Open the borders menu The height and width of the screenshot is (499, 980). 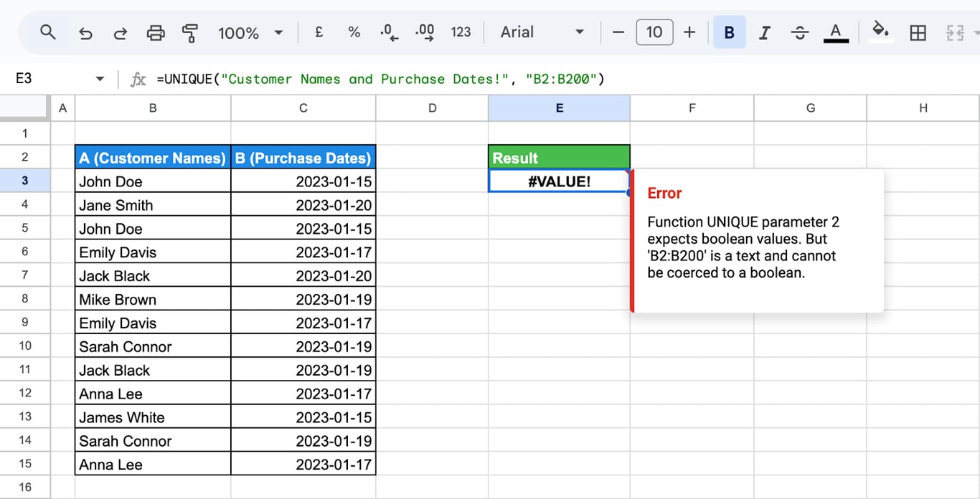(918, 33)
